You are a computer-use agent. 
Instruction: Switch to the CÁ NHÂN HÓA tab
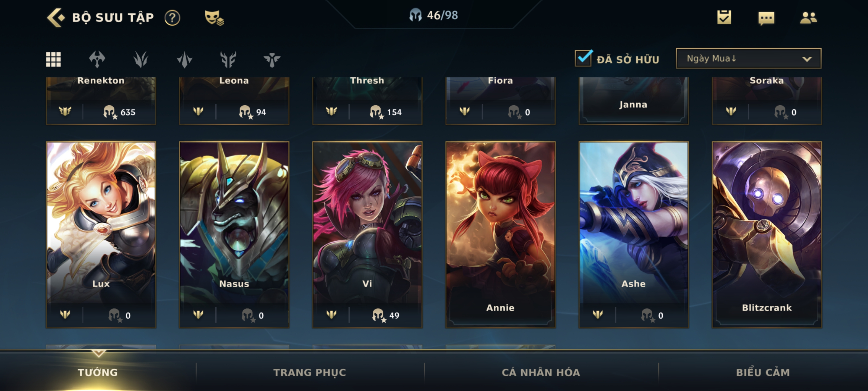(541, 372)
